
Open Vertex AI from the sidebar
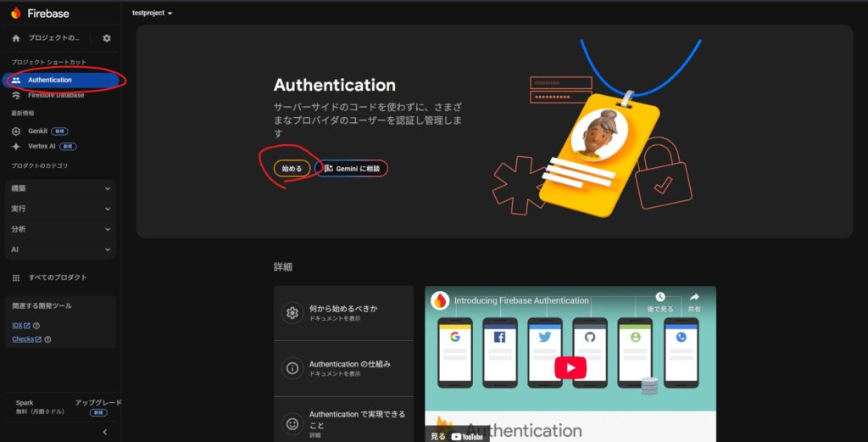coord(42,146)
